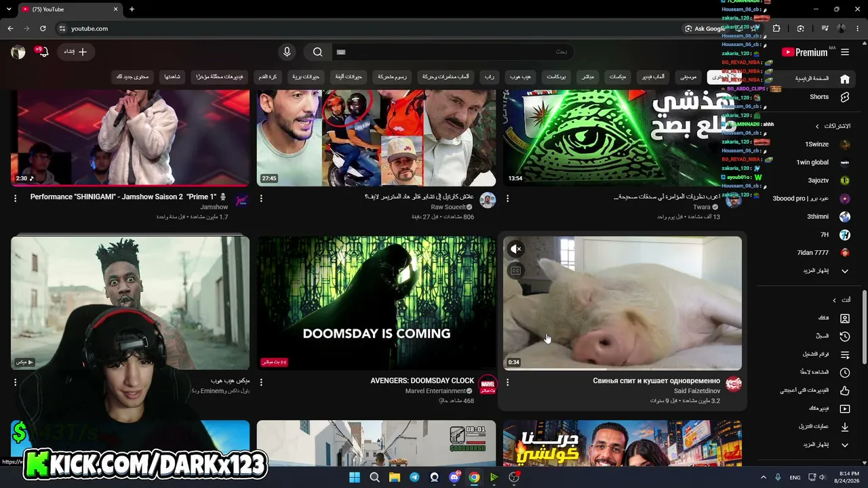Open options for AVENGERS: DOOMSDAY CLOCK
Image resolution: width=868 pixels, height=488 pixels.
tap(261, 382)
